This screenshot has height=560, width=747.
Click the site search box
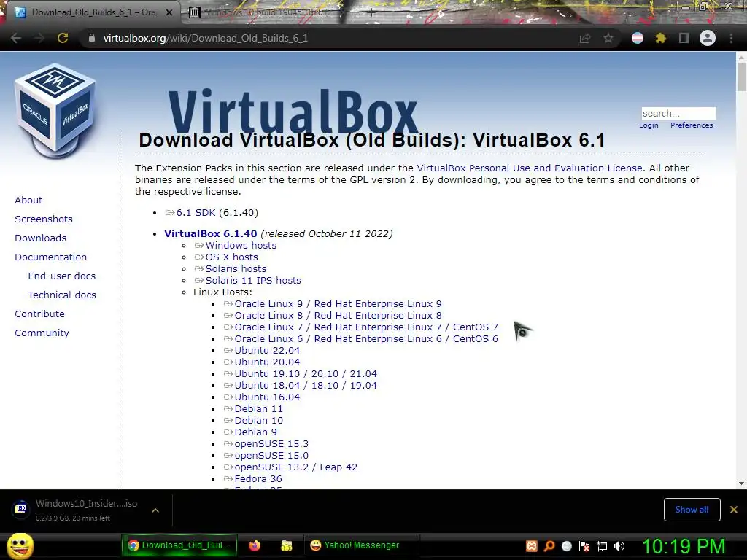pos(678,113)
